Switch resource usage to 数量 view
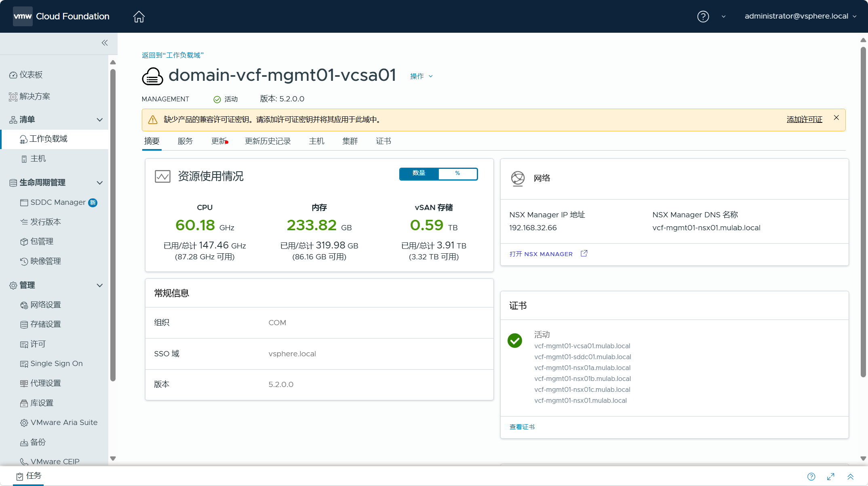Image resolution: width=868 pixels, height=486 pixels. tap(419, 173)
